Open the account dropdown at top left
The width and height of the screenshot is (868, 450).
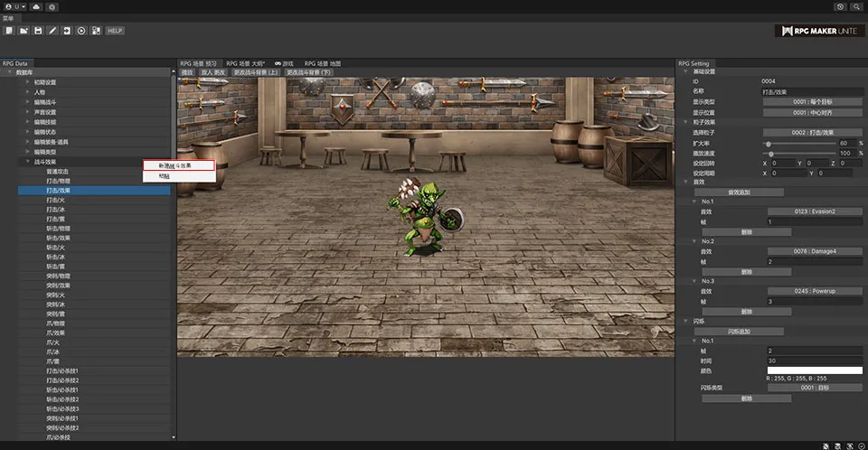(14, 6)
